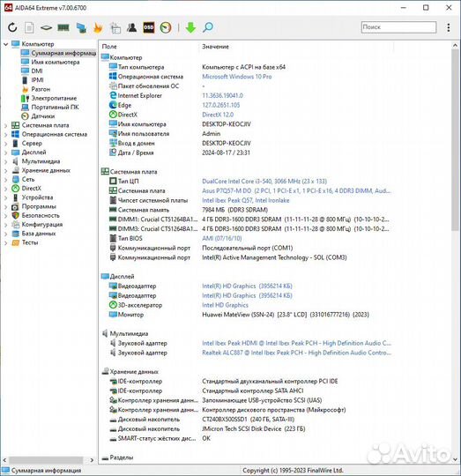Expand the Сеть tree node

(x=5, y=180)
